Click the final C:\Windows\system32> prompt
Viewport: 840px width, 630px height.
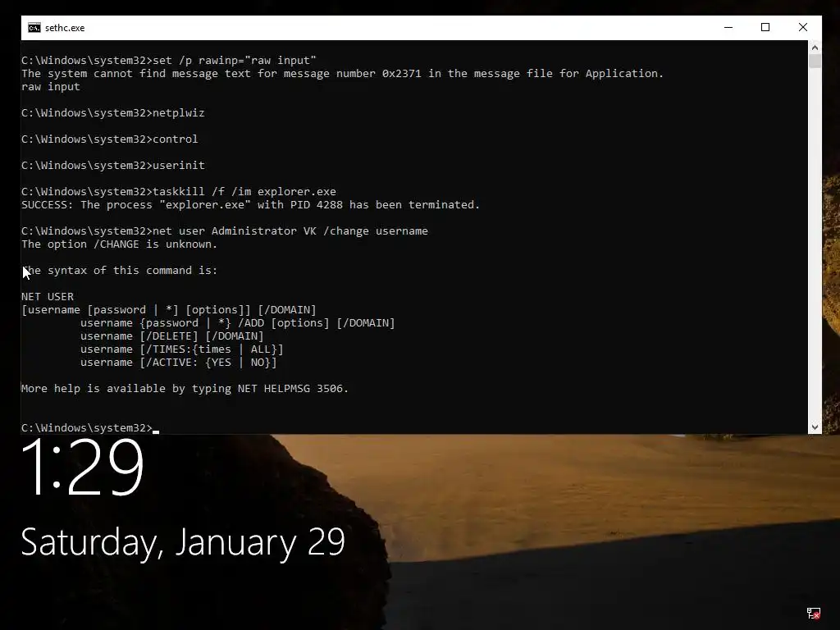(90, 427)
